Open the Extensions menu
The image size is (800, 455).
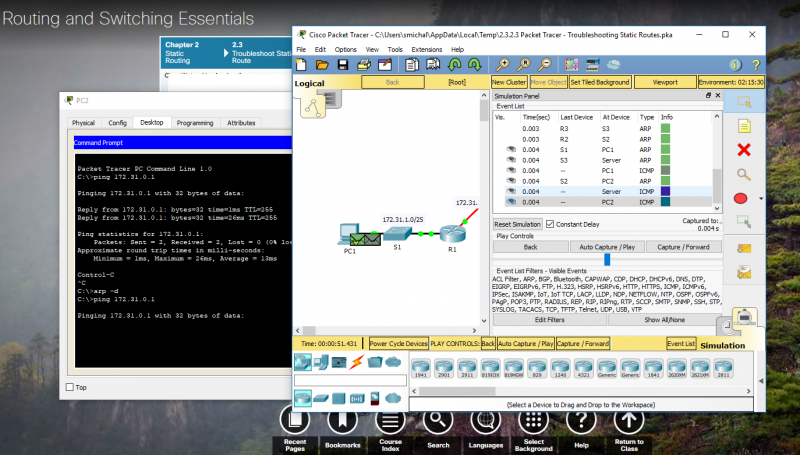pyautogui.click(x=427, y=49)
